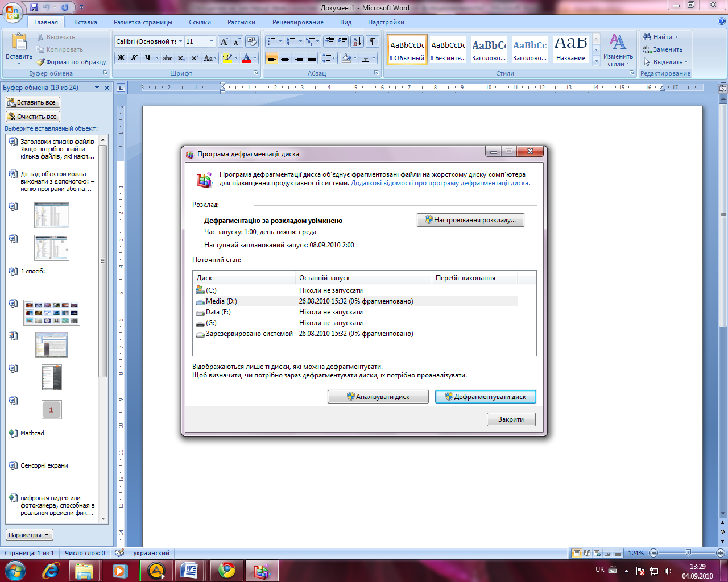728x582 pixels.
Task: Open the underline (Ч) style dropdown arrow
Action: (156, 58)
